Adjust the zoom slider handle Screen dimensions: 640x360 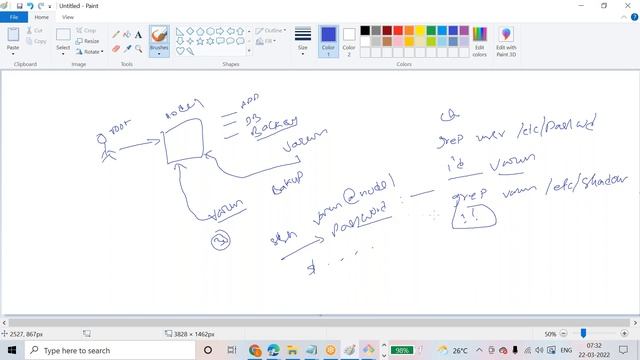pos(583,333)
